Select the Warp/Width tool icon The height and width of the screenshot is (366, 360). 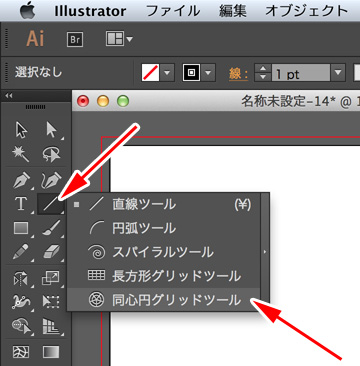pyautogui.click(x=21, y=301)
